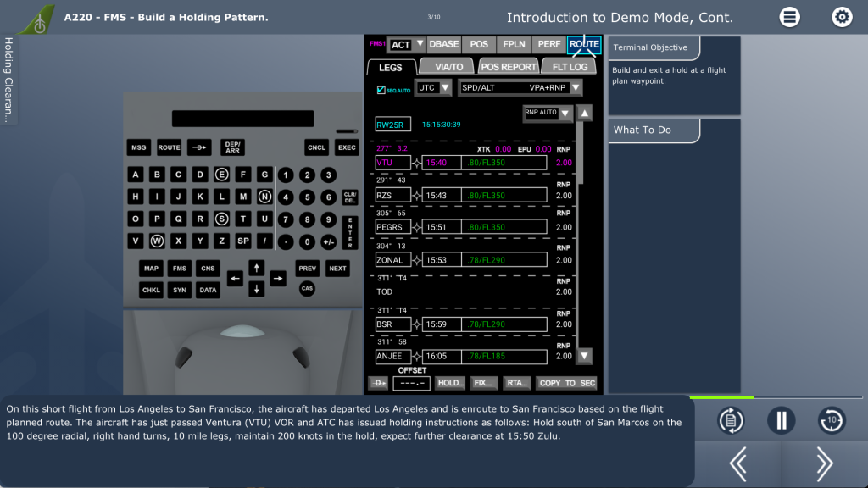Screen dimensions: 868x488
Task: Click the CLR/DEL key
Action: pyautogui.click(x=350, y=197)
